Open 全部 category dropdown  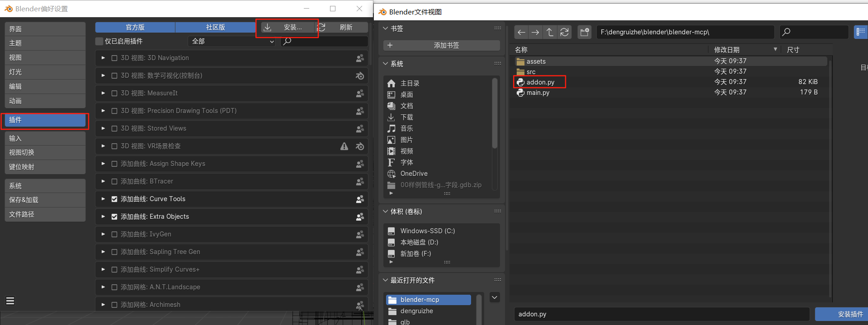232,41
